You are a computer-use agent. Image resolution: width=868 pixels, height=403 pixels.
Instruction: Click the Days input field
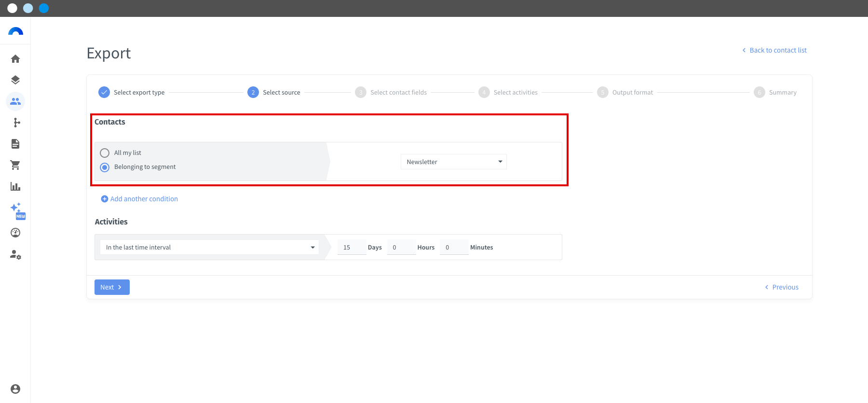click(x=352, y=247)
